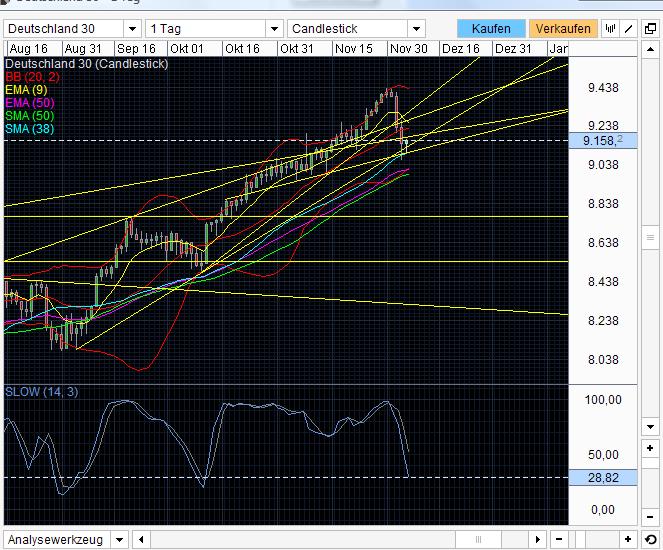Click the current price tag 9.158

pyautogui.click(x=603, y=140)
